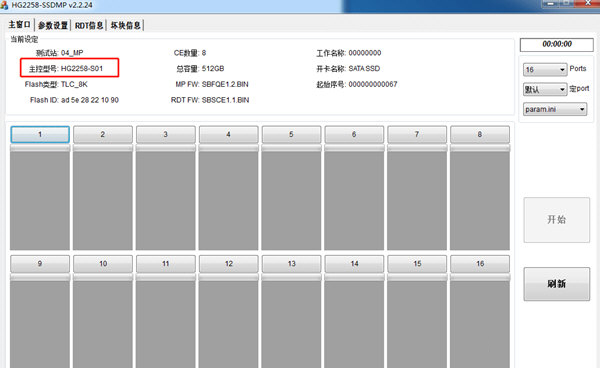Image resolution: width=600 pixels, height=368 pixels.
Task: Open the 坏块信息 tab
Action: click(125, 25)
